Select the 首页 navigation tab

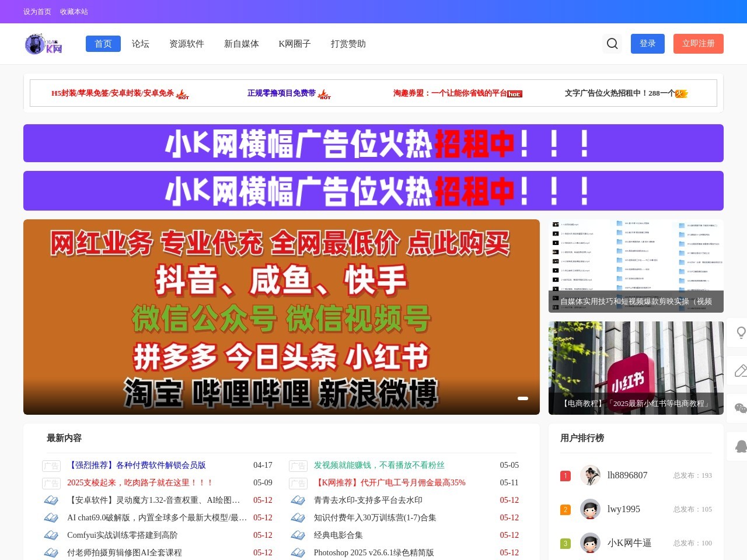tap(103, 44)
